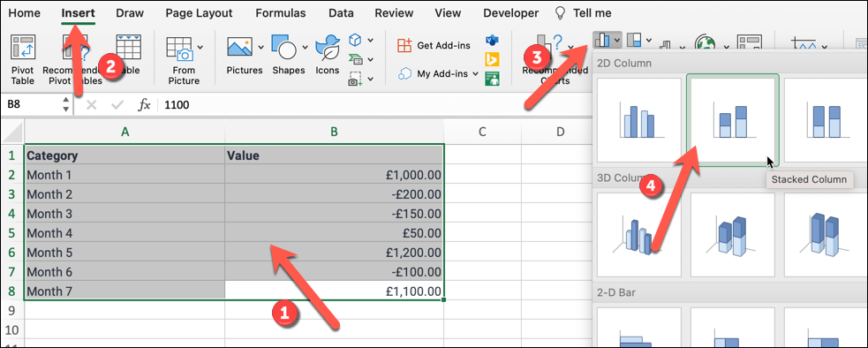Open the Page Layout tab
868x348 pixels.
click(200, 12)
